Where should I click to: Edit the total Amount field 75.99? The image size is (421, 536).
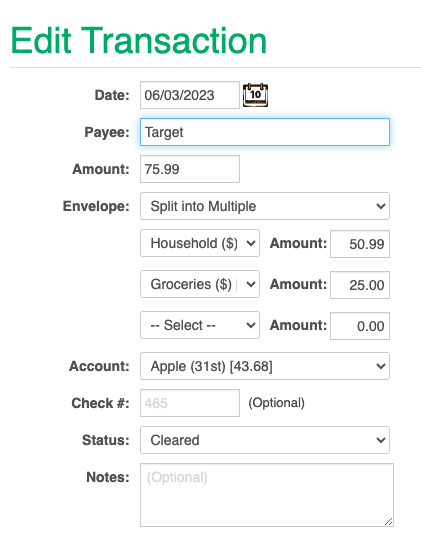tap(190, 169)
